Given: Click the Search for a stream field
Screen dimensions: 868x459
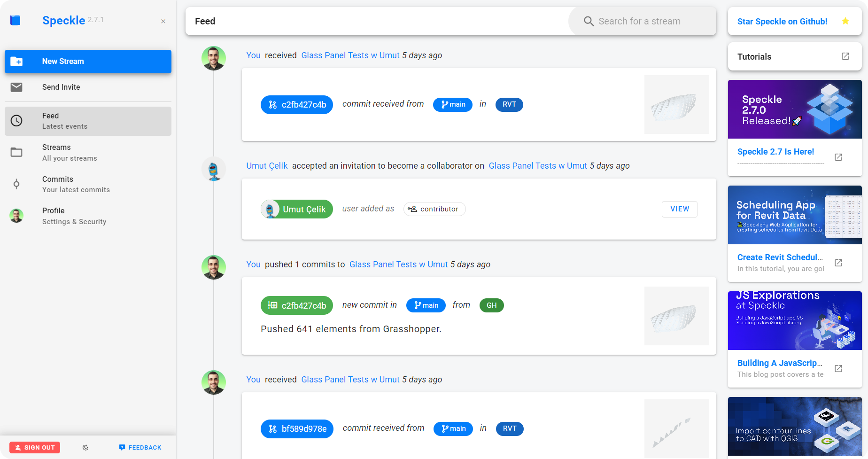Looking at the screenshot, I should [x=643, y=21].
